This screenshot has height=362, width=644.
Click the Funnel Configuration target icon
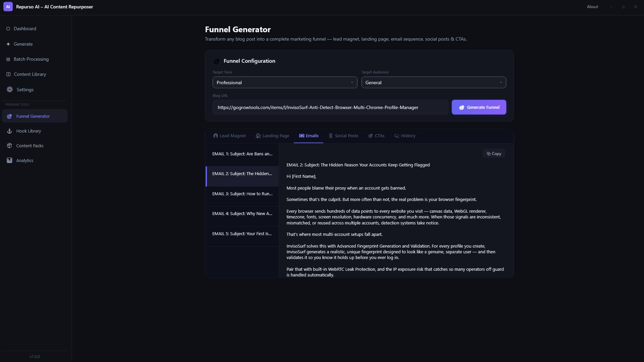[217, 61]
